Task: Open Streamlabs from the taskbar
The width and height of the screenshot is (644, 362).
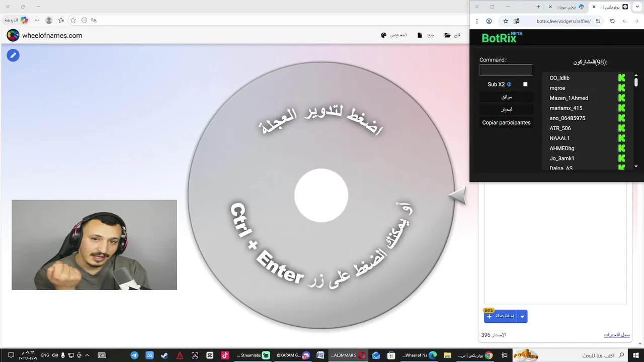Action: 253,355
